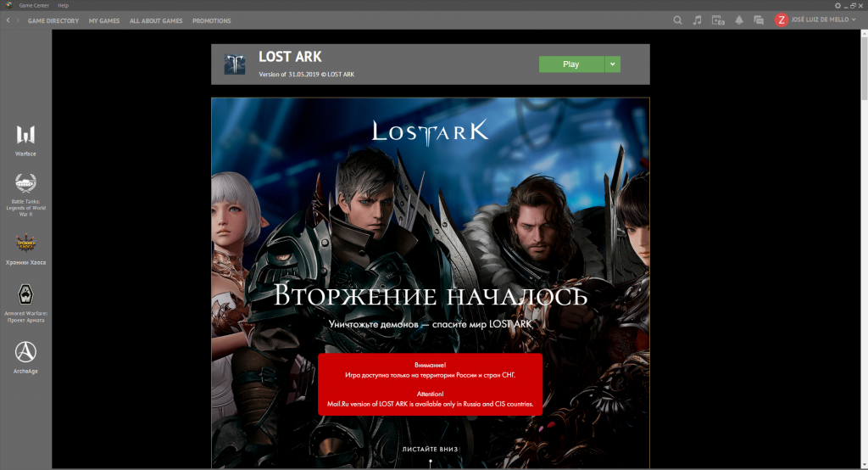The height and width of the screenshot is (470, 868).
Task: Switch to the My Games tab
Action: (104, 20)
